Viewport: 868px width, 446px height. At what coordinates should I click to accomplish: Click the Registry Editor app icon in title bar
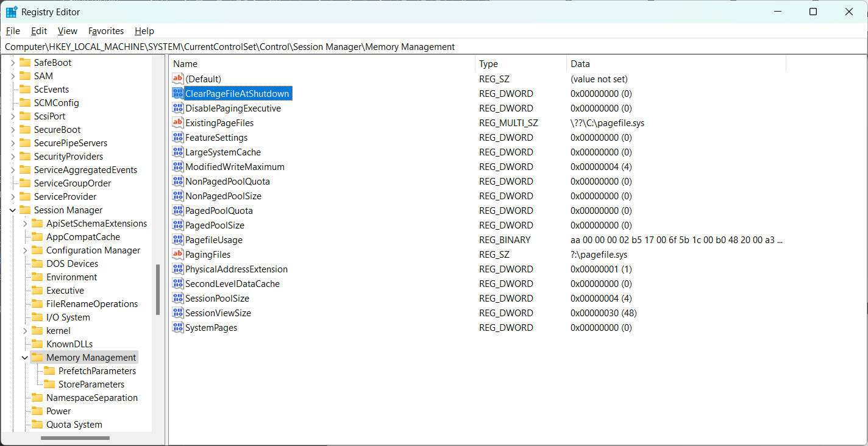[12, 12]
